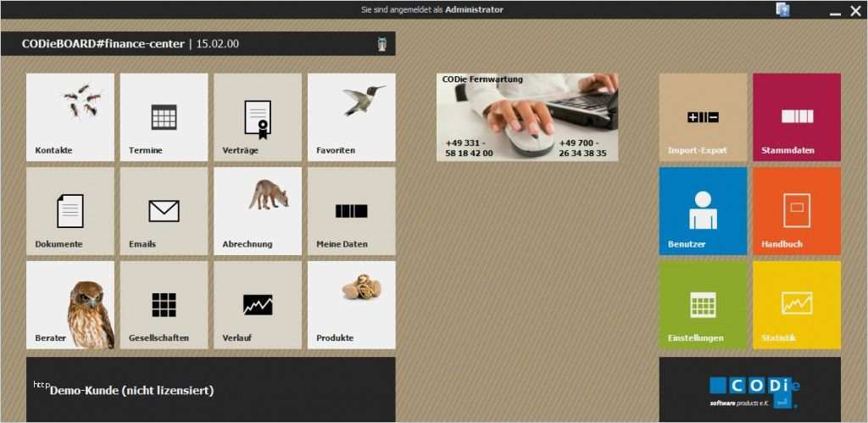The height and width of the screenshot is (423, 868).
Task: Open the CODie Fernwartung remote support image
Action: coord(527,117)
